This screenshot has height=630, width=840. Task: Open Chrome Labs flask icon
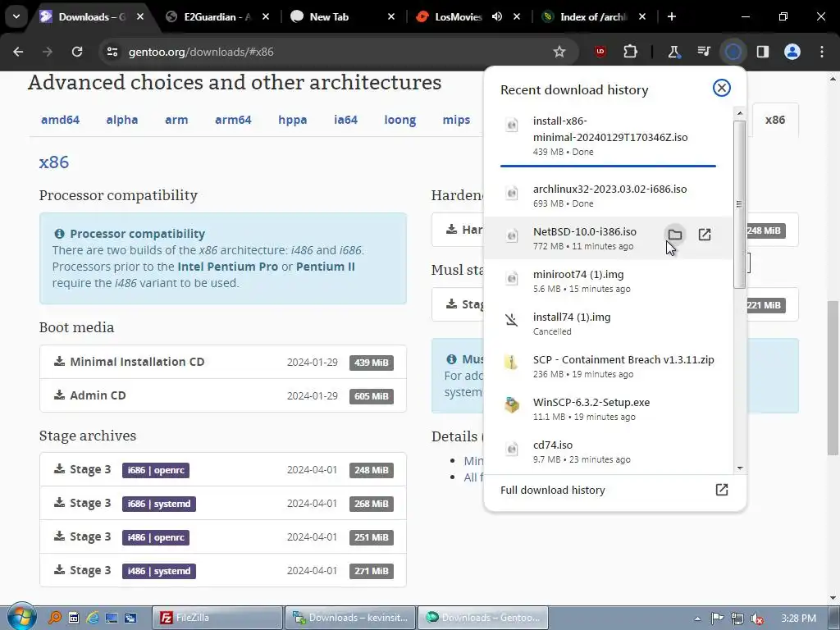(674, 52)
